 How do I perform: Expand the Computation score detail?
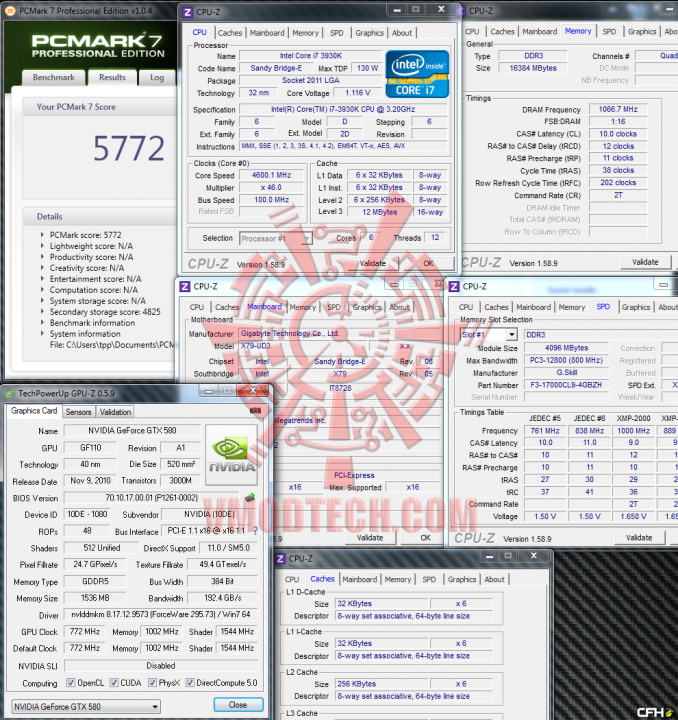click(43, 290)
